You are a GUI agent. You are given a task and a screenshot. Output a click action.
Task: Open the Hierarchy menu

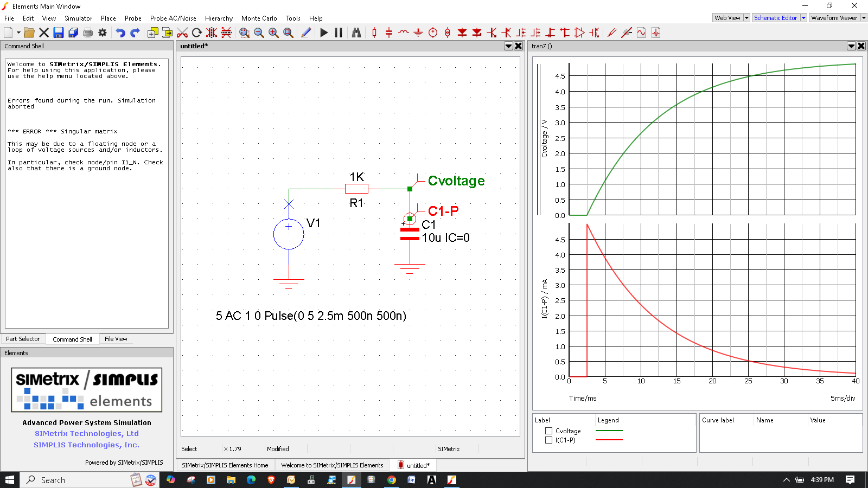[x=219, y=18]
